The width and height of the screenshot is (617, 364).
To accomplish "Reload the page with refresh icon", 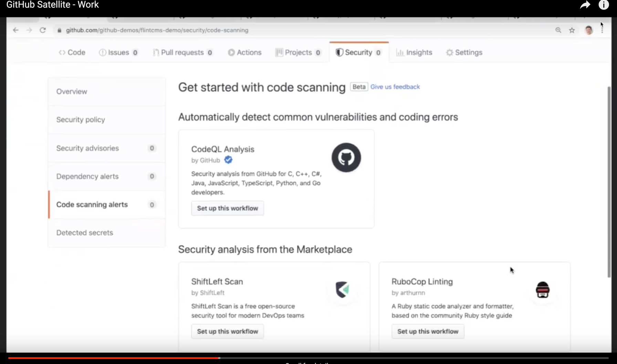I will [43, 30].
